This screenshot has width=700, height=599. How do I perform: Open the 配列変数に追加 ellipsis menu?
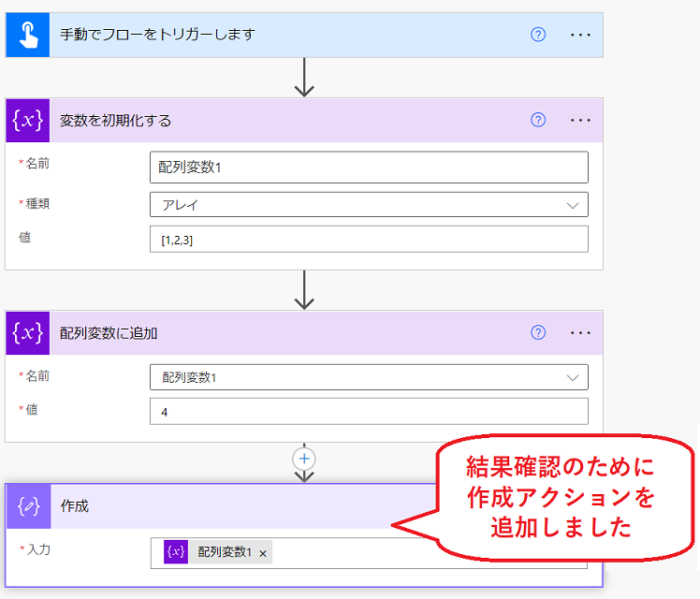(x=580, y=333)
